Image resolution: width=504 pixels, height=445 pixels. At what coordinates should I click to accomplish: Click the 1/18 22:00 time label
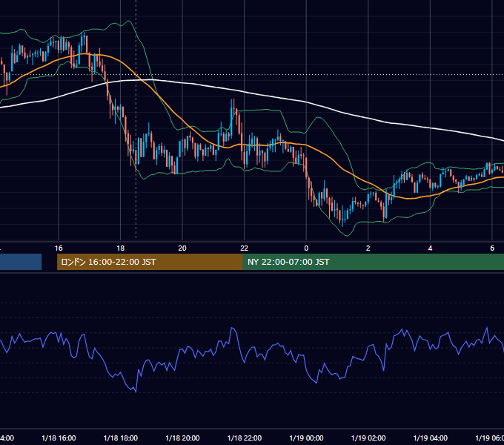point(245,438)
